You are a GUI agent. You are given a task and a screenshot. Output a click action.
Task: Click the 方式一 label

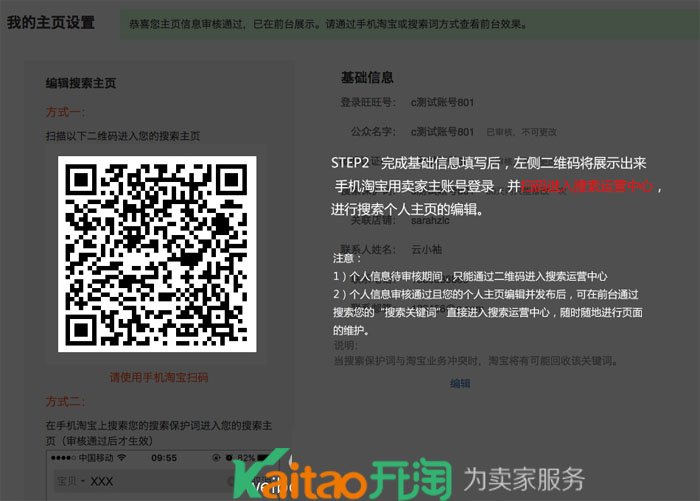65,112
